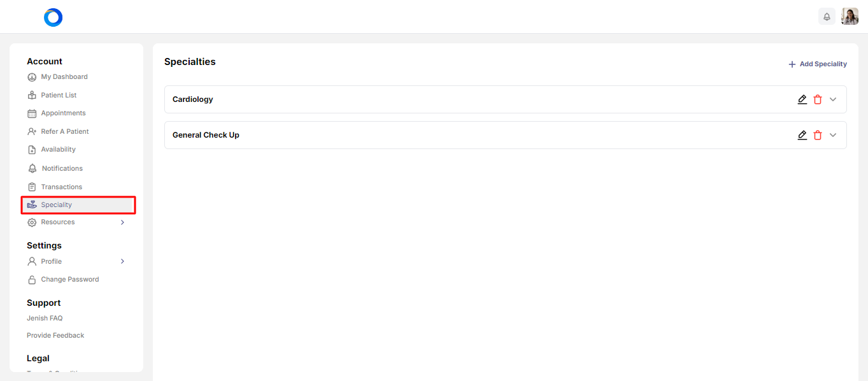Click the Provide Feedback link
868x381 pixels.
coord(55,335)
